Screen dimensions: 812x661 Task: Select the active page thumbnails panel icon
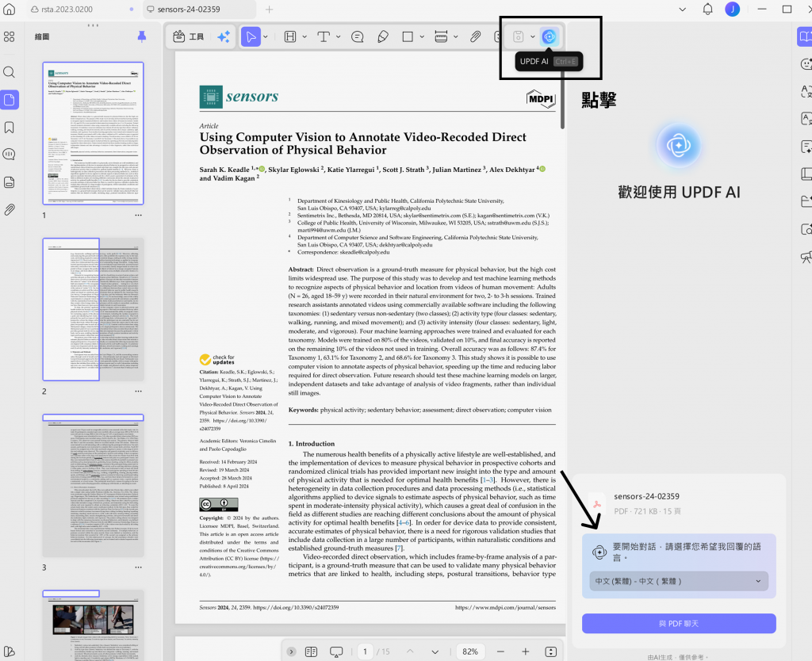pos(10,99)
